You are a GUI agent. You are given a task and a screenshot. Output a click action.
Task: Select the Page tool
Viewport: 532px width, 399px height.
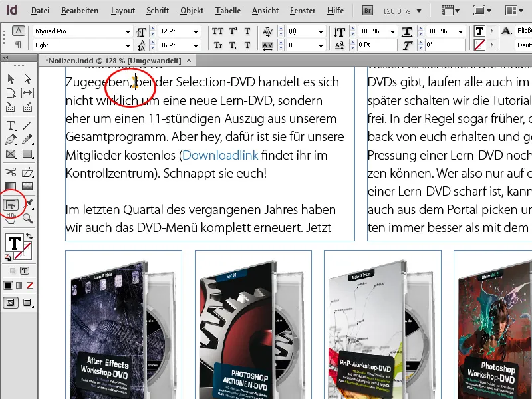point(11,93)
